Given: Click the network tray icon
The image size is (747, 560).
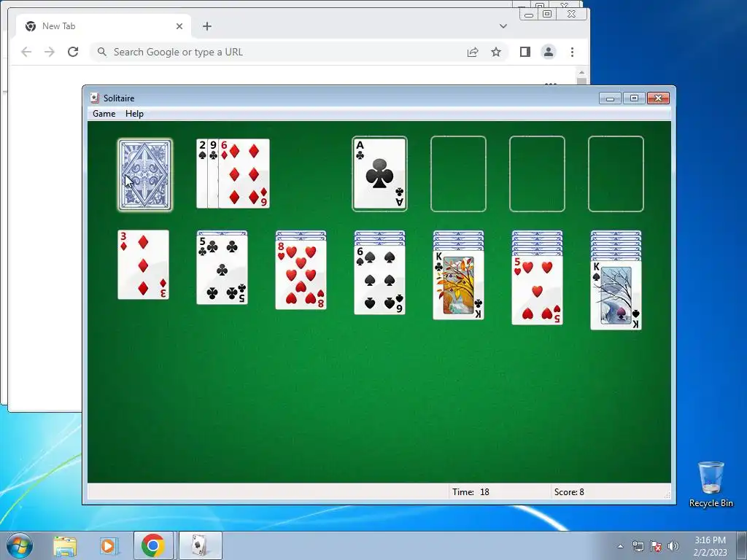Looking at the screenshot, I should click(x=638, y=546).
